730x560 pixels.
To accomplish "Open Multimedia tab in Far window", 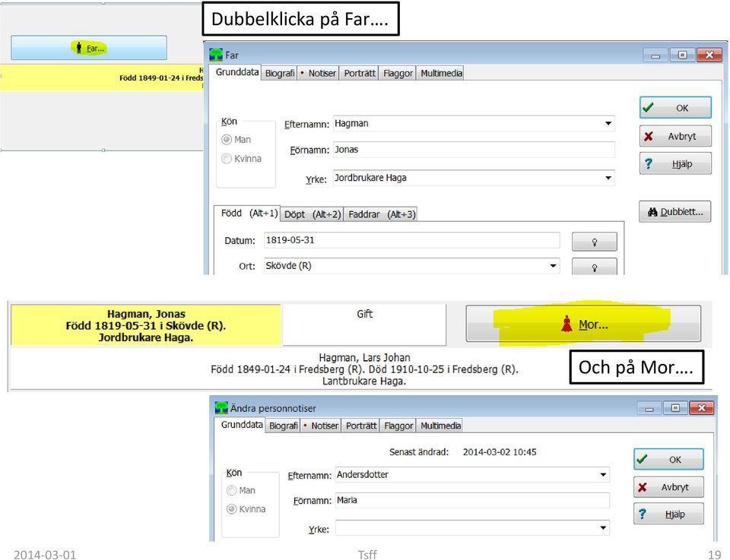I will [x=441, y=73].
